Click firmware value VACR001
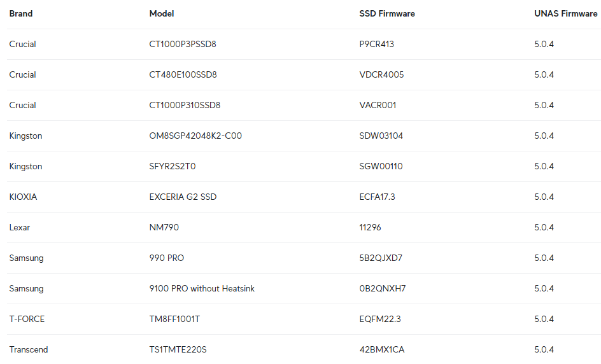This screenshot has height=364, width=601. (x=378, y=105)
